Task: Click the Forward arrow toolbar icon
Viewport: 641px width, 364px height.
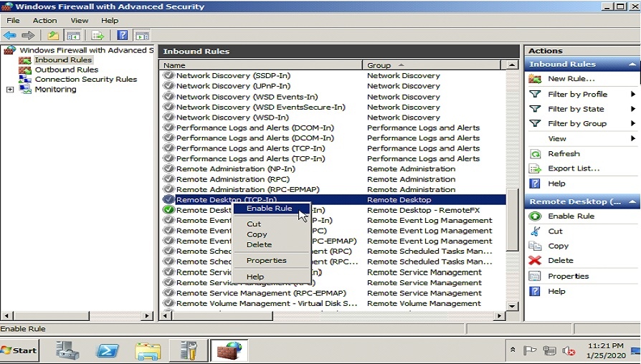Action: (28, 36)
